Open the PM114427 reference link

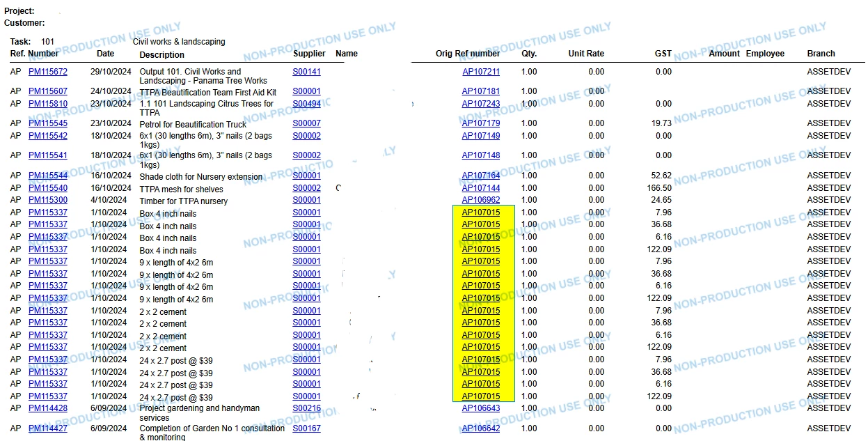[x=48, y=428]
